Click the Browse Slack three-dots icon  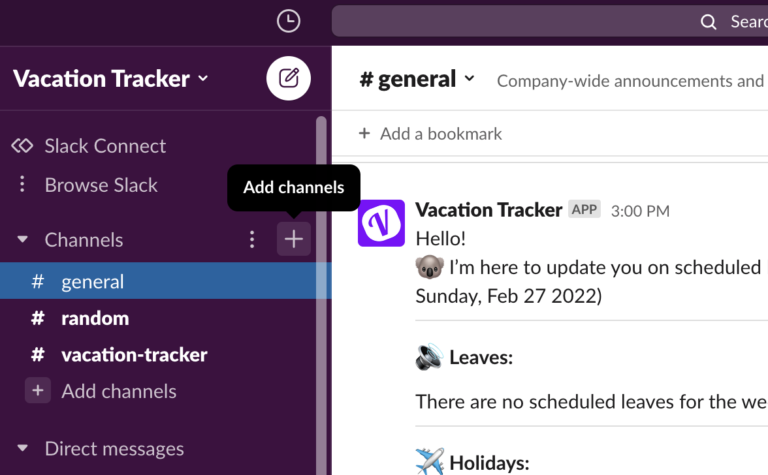pyautogui.click(x=22, y=184)
